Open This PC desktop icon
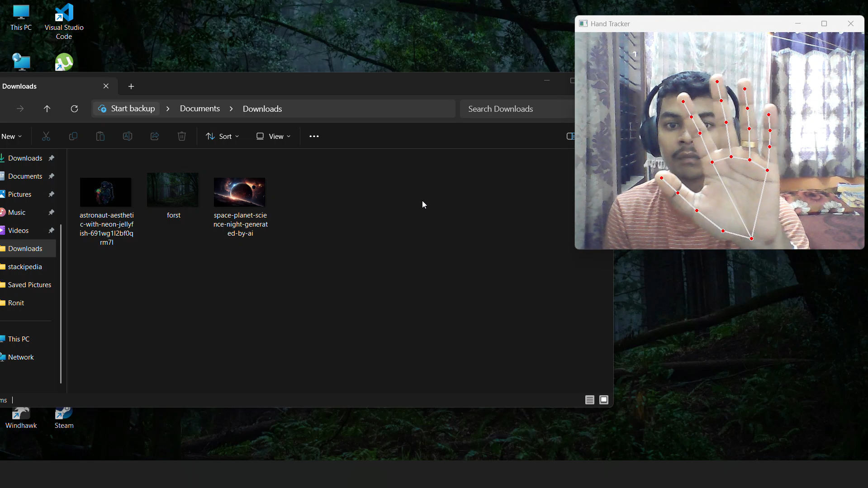Image resolution: width=868 pixels, height=488 pixels. click(x=21, y=18)
